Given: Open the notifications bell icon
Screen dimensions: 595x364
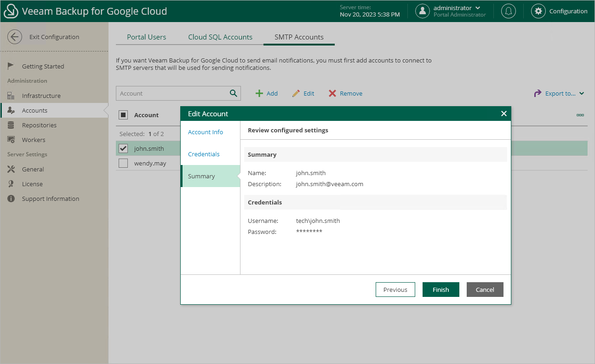Looking at the screenshot, I should (508, 11).
